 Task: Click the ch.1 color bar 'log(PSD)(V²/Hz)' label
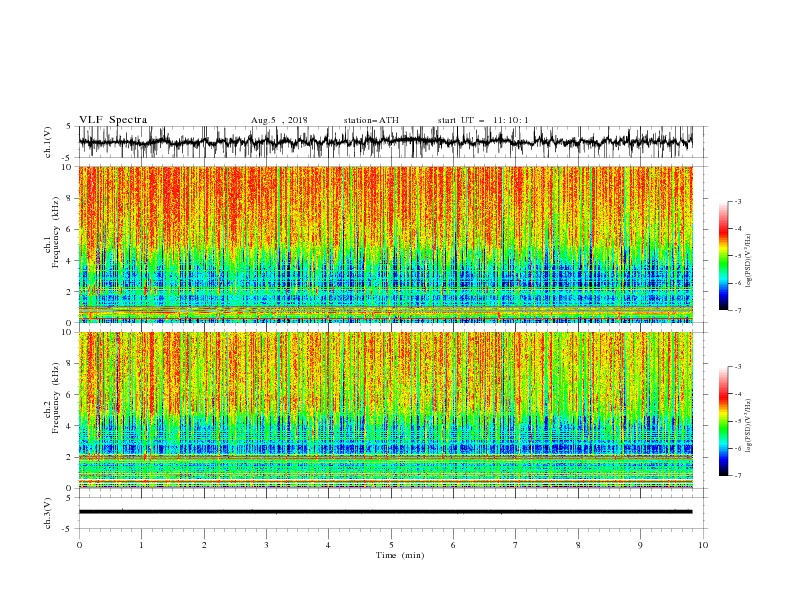coord(749,260)
